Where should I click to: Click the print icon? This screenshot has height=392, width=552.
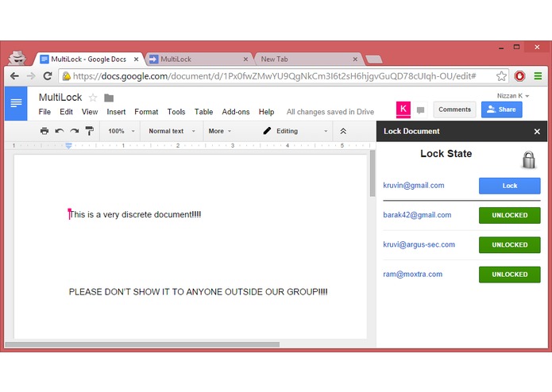[44, 131]
